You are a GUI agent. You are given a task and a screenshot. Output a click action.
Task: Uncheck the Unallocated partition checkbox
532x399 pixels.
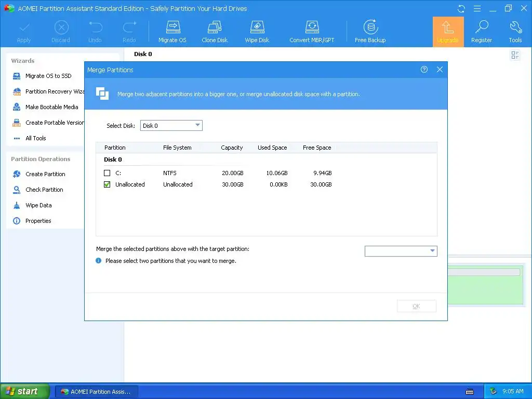tap(107, 184)
